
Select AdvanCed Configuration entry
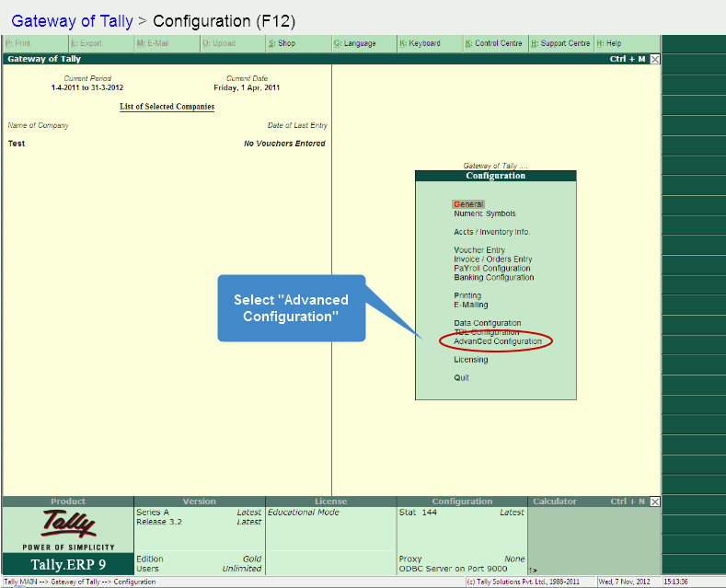coord(497,341)
